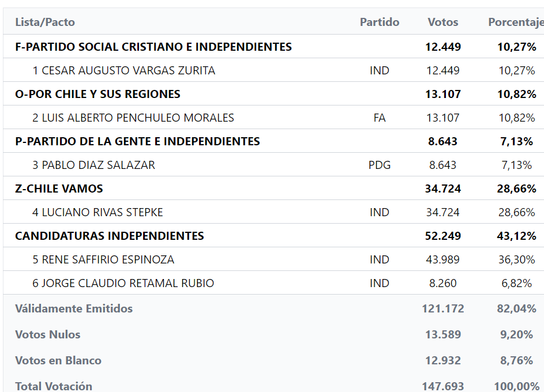Select candidate Rene Saffirio Espinoza

[x=103, y=259]
